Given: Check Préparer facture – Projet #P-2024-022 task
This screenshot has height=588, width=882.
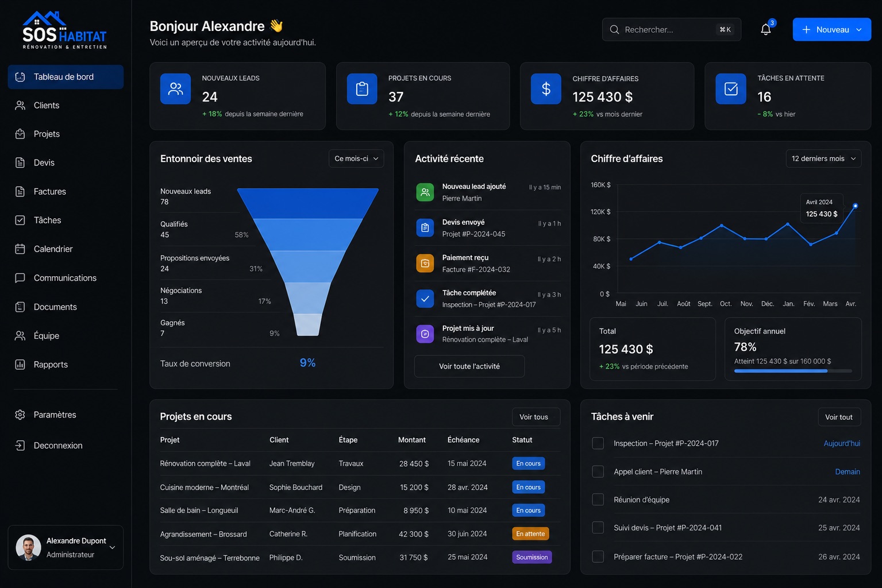Looking at the screenshot, I should pos(598,556).
